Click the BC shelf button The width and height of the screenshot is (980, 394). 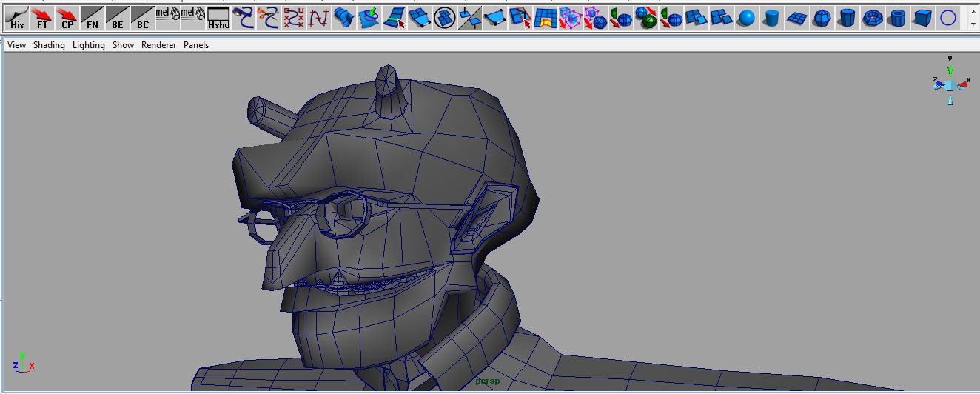143,17
